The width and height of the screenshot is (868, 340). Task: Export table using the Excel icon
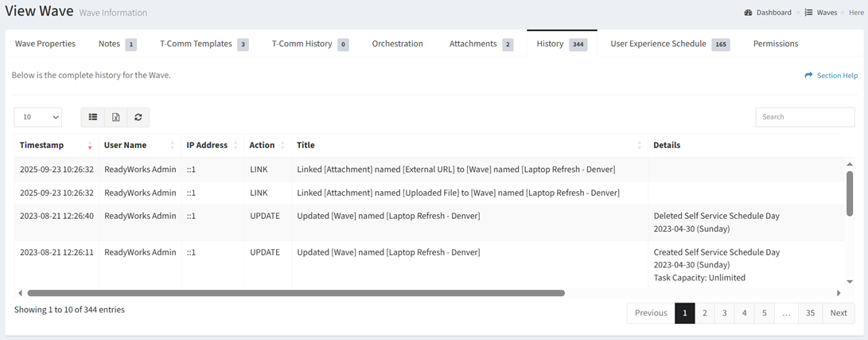coord(115,117)
